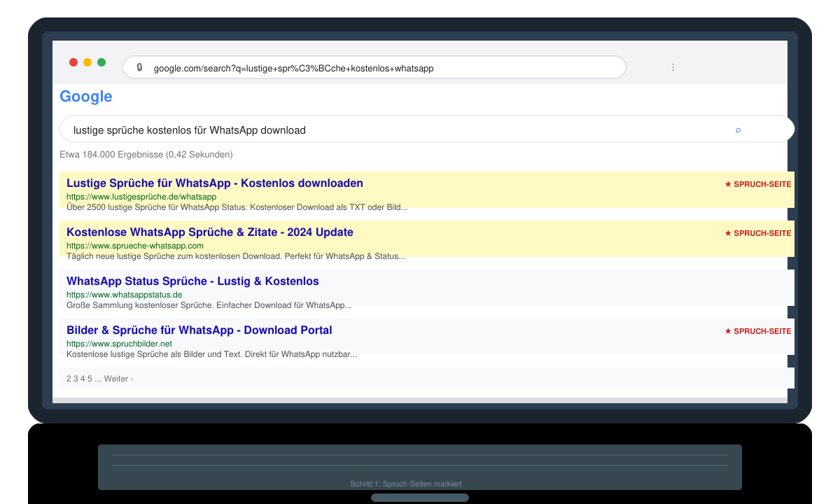Viewport: 840px width, 504px height.
Task: Click the URL https://www.spruchbilder.net
Action: tap(119, 344)
